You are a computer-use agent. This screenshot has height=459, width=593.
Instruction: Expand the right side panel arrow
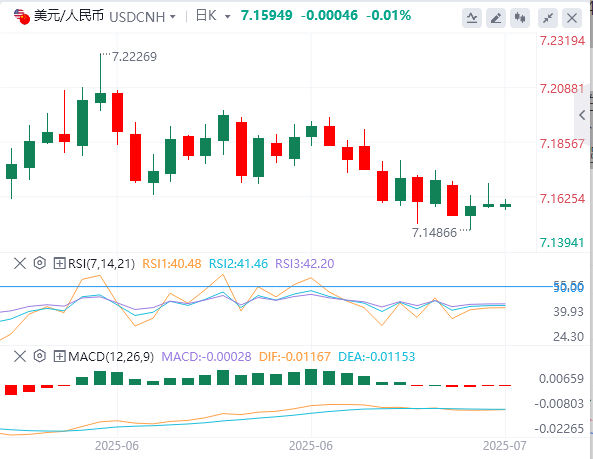tap(583, 115)
